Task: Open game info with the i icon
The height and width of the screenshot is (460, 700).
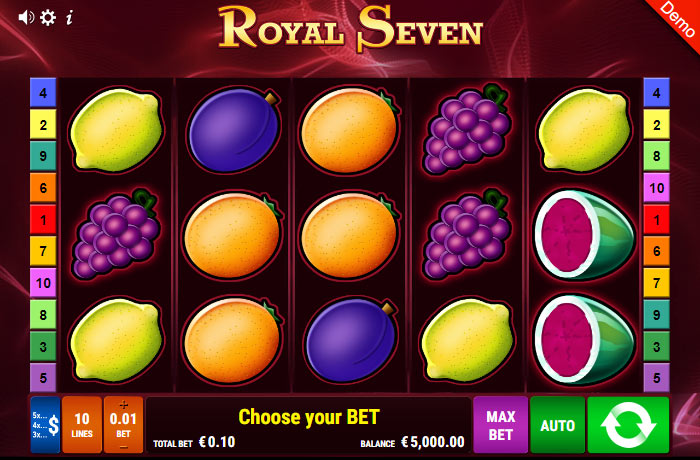Action: pyautogui.click(x=69, y=18)
